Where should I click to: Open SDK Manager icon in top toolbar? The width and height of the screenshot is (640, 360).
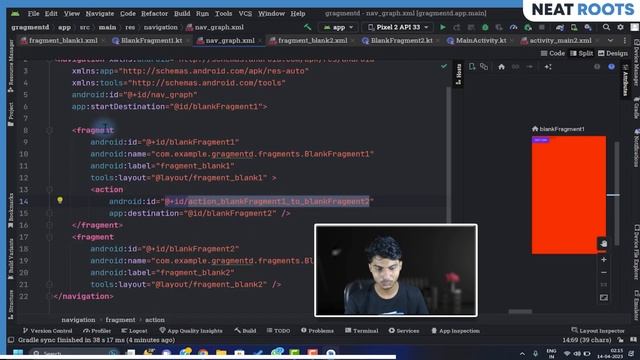588,27
